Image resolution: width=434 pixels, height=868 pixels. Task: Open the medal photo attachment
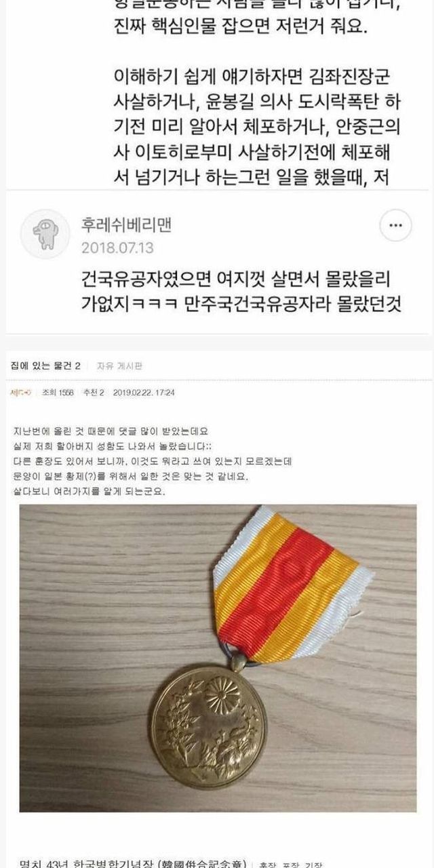(218, 658)
